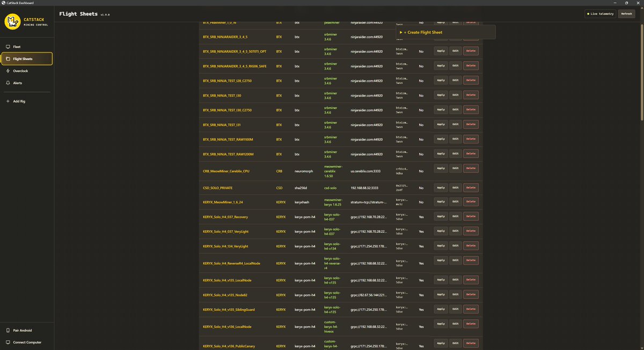This screenshot has width=644, height=350.
Task: Edit the KERYX_Solo_H4_v136_LocalNode sheet
Action: pyautogui.click(x=455, y=324)
